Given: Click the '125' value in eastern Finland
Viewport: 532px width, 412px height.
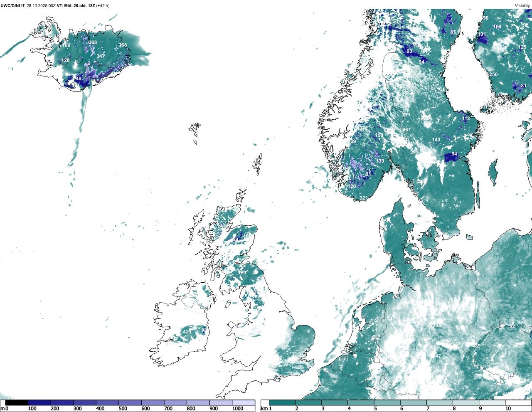Looking at the screenshot, I should point(522,47).
